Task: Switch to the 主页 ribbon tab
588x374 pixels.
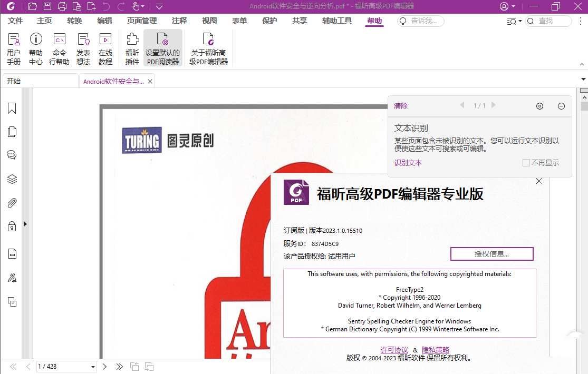Action: coord(44,21)
